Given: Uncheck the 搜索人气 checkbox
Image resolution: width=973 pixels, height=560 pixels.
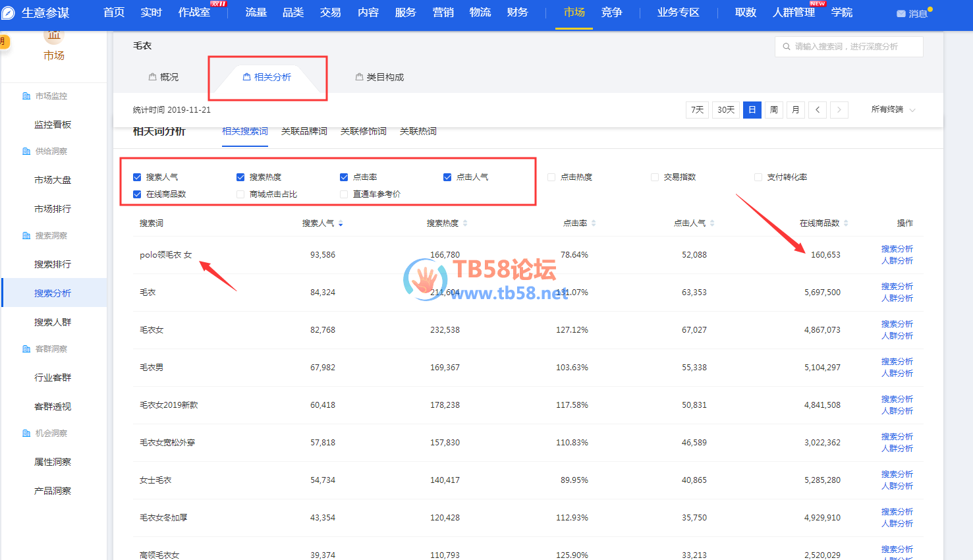Looking at the screenshot, I should 137,177.
